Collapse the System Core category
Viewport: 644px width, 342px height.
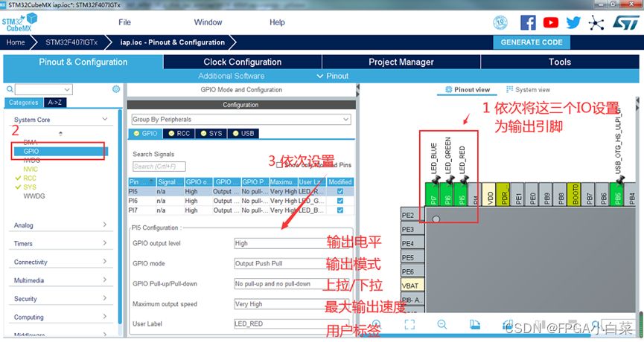coord(105,119)
